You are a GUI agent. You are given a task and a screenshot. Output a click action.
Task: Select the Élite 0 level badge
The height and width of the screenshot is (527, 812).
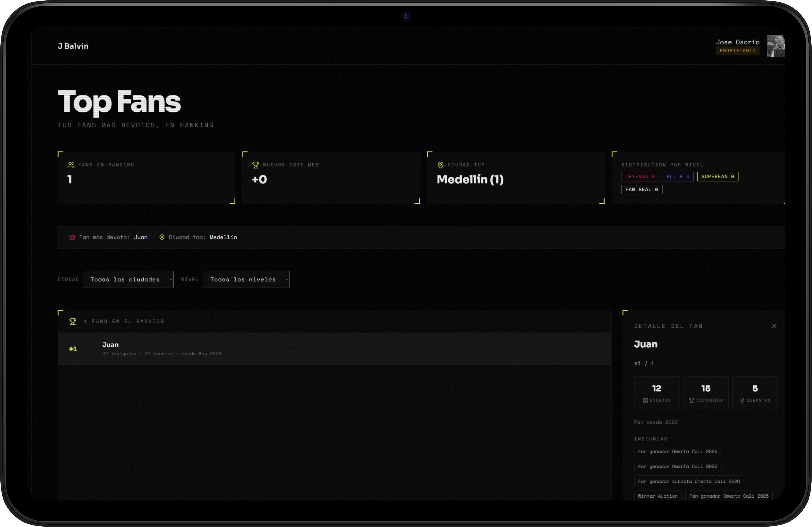(x=678, y=177)
